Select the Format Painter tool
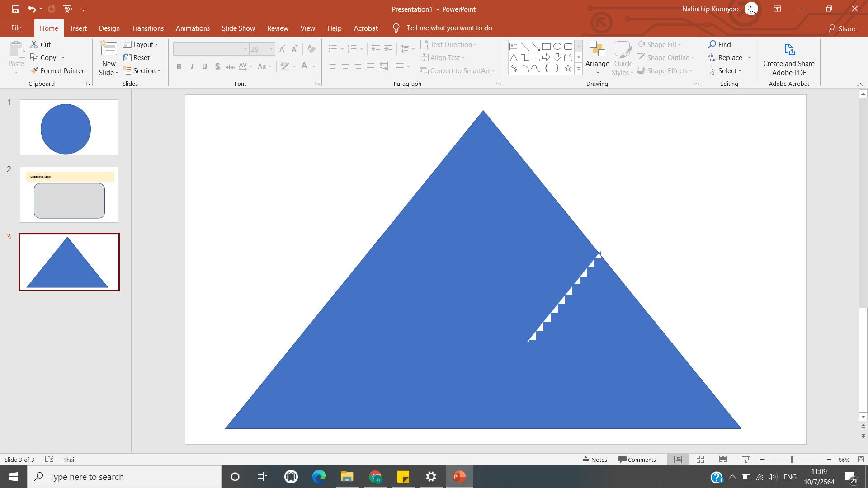868x488 pixels. (57, 71)
